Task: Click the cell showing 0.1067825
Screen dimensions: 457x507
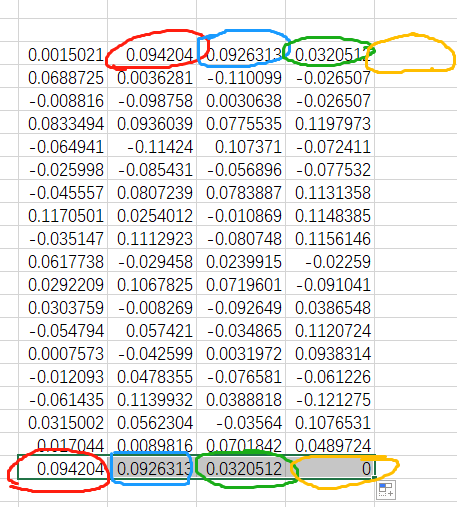Action: [x=152, y=283]
